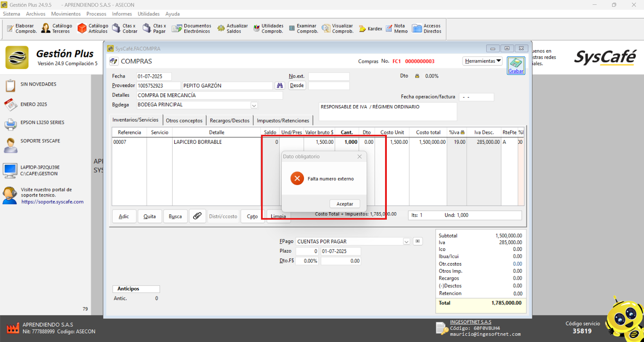644x342 pixels.
Task: Click the Grabar save icon
Action: tap(516, 65)
